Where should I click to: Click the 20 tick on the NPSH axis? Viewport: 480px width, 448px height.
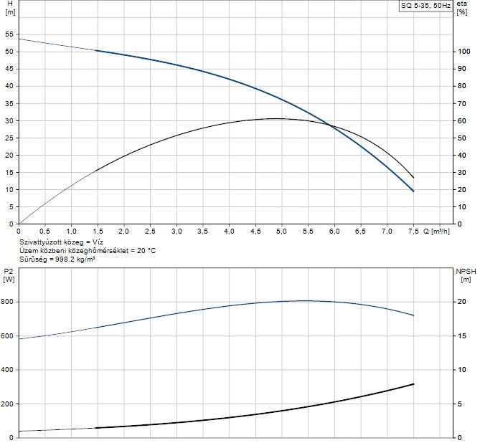click(461, 302)
